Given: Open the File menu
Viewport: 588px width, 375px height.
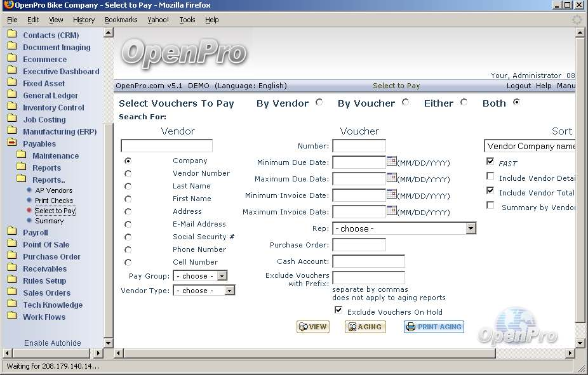Looking at the screenshot, I should coord(12,20).
